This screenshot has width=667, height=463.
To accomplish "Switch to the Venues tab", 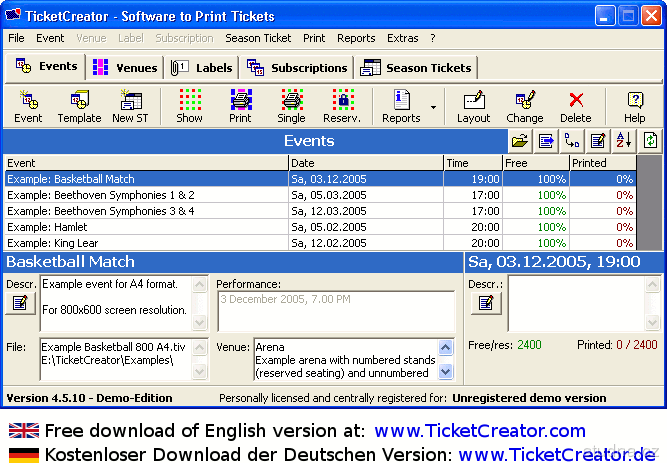I will pyautogui.click(x=126, y=68).
